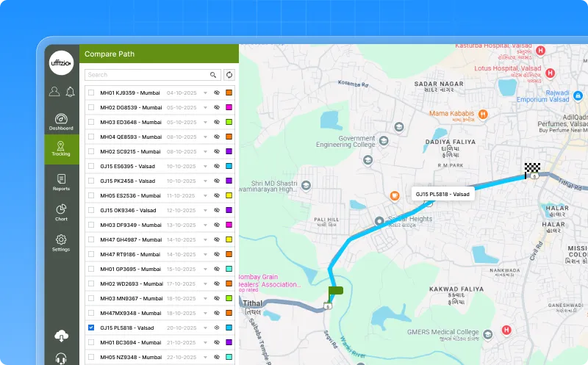The height and width of the screenshot is (365, 588).
Task: Open the Chart section
Action: 61,213
